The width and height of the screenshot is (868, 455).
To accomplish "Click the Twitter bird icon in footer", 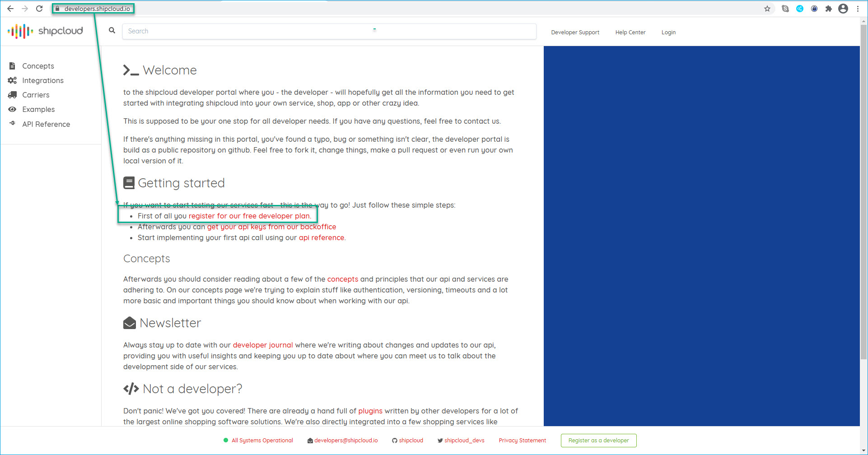I will tap(440, 441).
